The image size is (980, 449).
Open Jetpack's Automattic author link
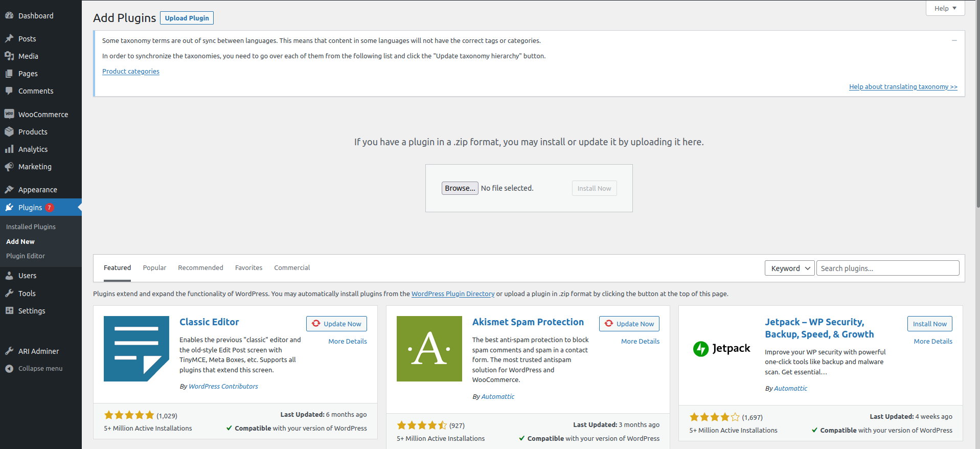coord(790,389)
